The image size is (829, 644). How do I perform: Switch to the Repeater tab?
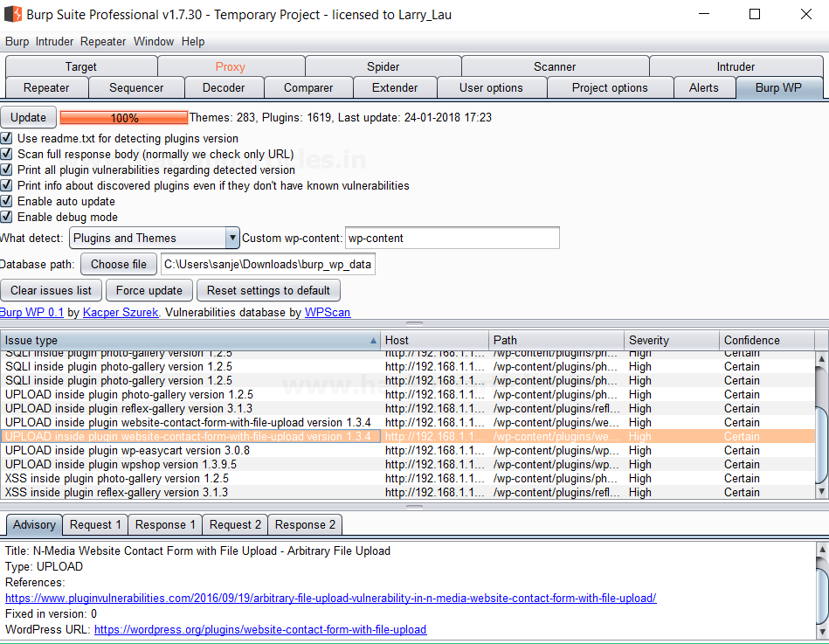pos(46,87)
